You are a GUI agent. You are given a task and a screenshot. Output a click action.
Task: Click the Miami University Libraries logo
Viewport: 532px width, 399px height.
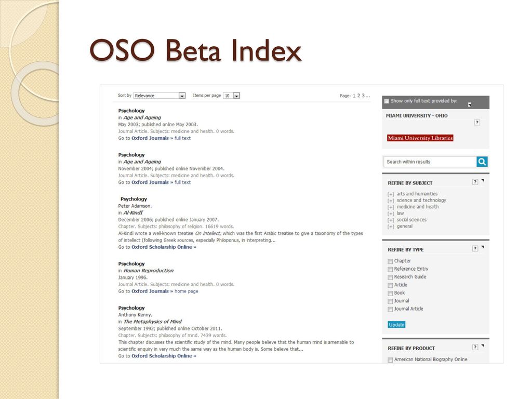click(420, 138)
